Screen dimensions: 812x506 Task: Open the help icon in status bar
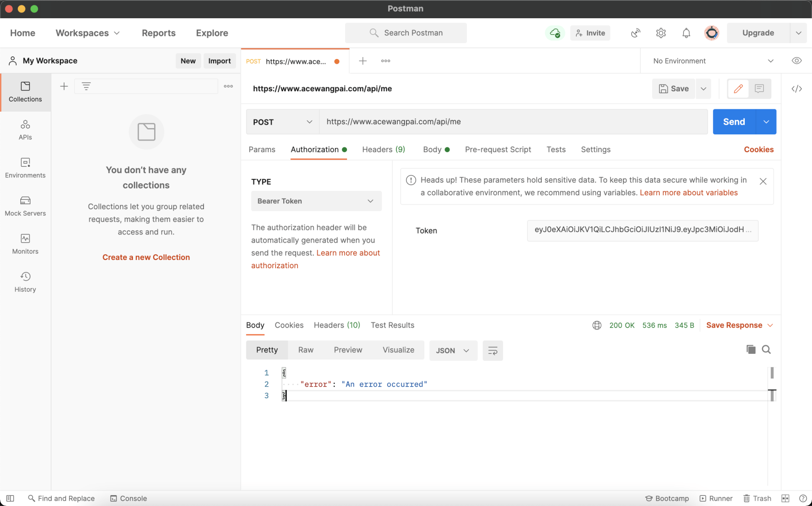pyautogui.click(x=803, y=498)
